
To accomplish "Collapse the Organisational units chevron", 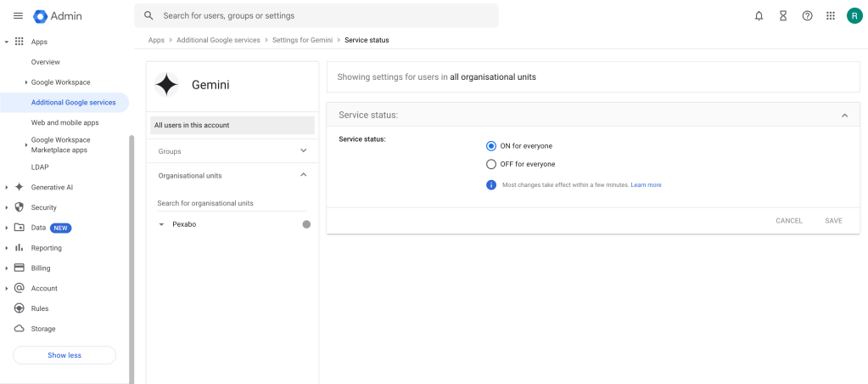I will point(304,175).
